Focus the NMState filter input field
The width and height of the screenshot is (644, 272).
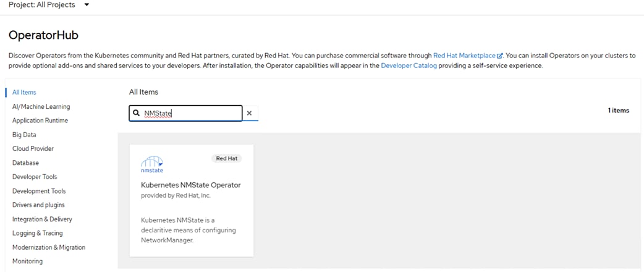[185, 113]
